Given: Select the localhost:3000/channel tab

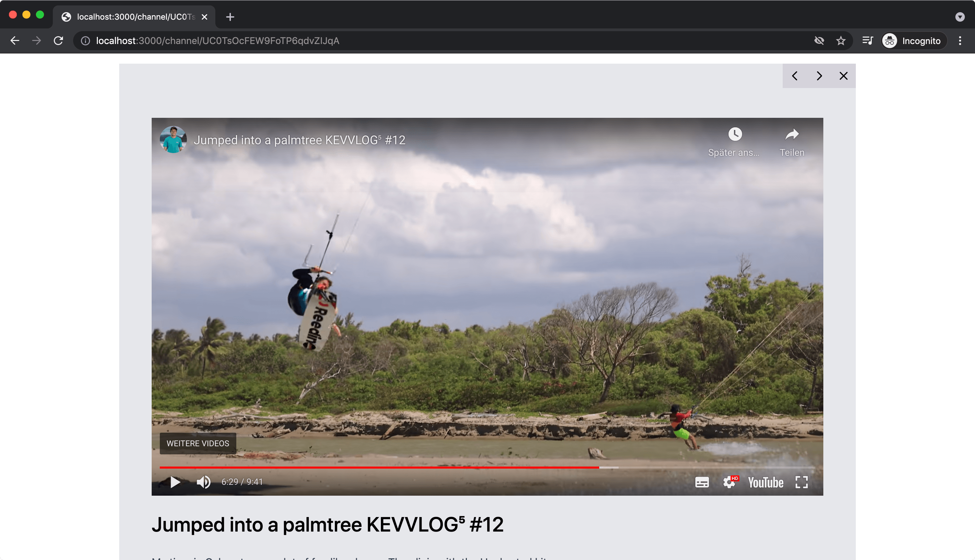Looking at the screenshot, I should [x=134, y=17].
